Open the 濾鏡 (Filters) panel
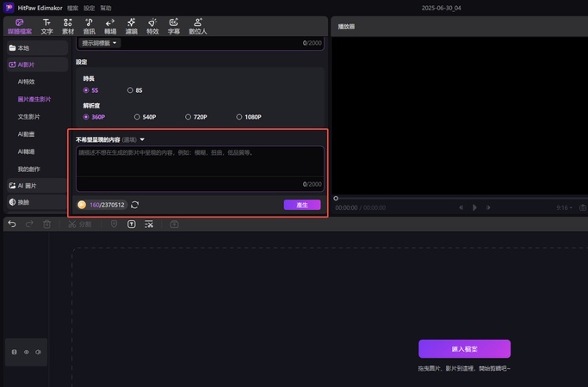Image resolution: width=588 pixels, height=387 pixels. (x=131, y=26)
